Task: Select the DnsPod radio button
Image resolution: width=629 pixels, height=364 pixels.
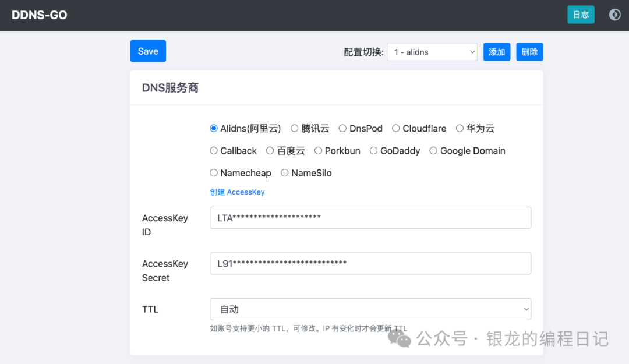Action: click(x=343, y=128)
